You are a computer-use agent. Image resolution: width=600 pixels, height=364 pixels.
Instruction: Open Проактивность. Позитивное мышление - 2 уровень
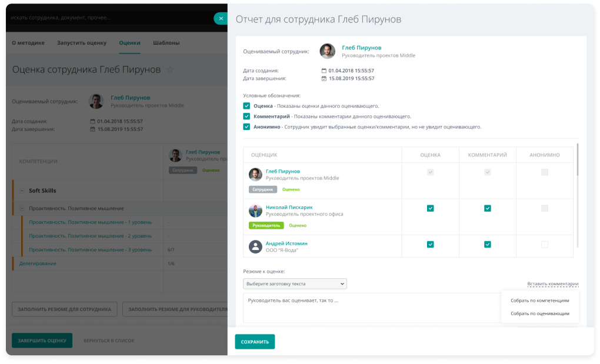point(91,236)
